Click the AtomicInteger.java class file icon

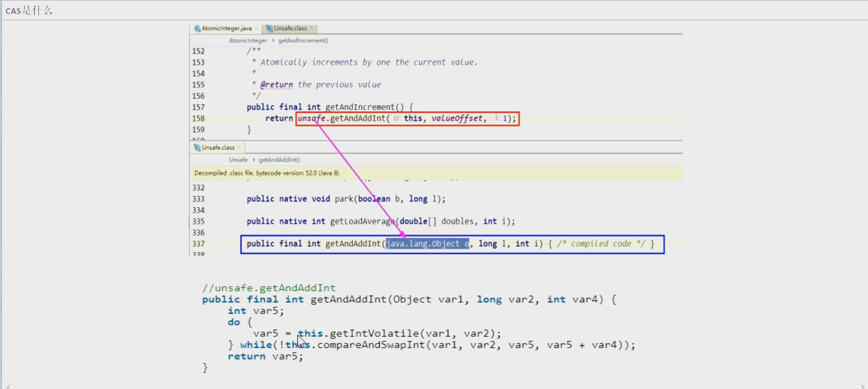(197, 28)
